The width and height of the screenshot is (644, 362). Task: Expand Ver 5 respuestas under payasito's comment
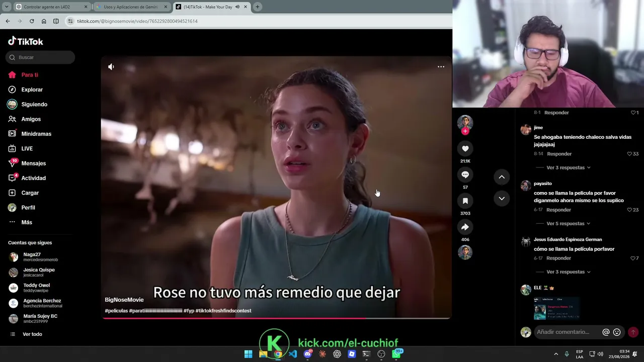568,223
